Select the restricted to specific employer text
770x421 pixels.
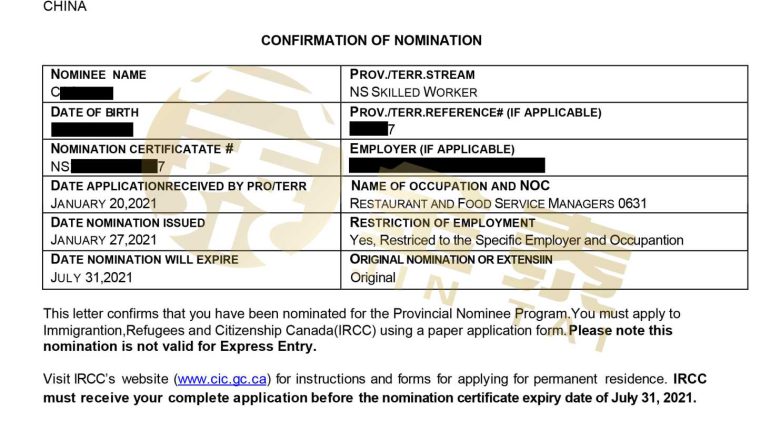coord(516,240)
